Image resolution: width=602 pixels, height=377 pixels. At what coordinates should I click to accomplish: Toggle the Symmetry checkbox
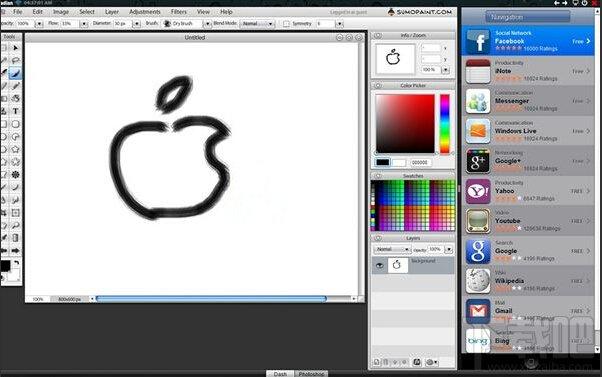coord(286,24)
